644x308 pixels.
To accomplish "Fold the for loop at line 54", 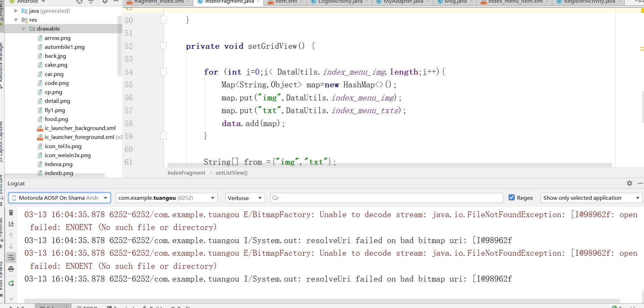I will pyautogui.click(x=164, y=71).
